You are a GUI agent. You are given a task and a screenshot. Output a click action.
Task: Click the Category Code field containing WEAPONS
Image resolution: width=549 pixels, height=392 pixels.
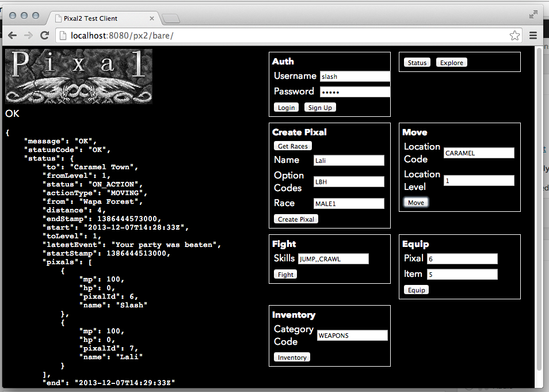(x=352, y=336)
